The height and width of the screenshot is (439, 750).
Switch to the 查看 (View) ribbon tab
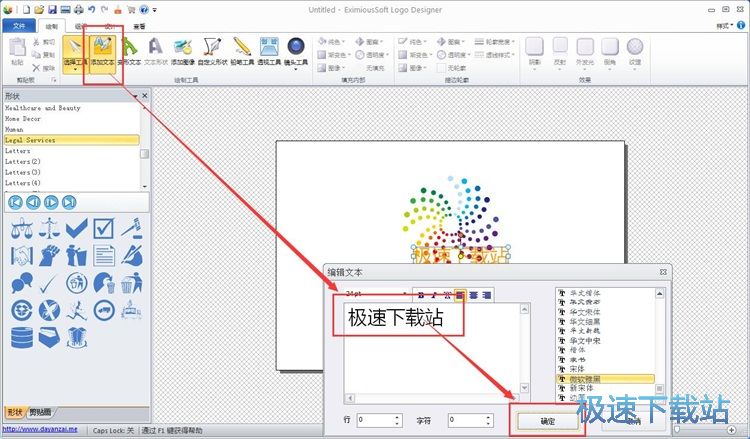click(139, 26)
